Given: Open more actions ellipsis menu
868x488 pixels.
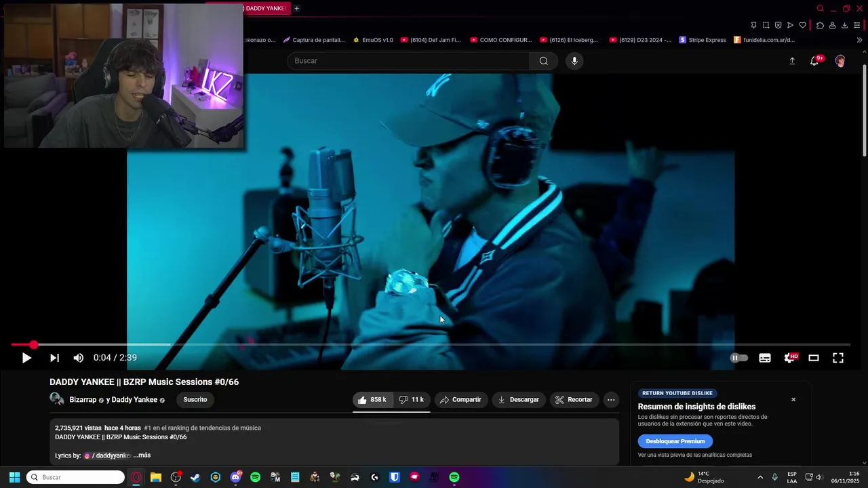Looking at the screenshot, I should coord(611,400).
